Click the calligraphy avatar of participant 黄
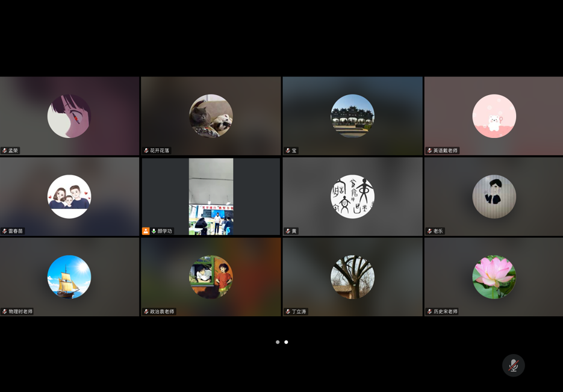This screenshot has width=563, height=392. click(352, 196)
